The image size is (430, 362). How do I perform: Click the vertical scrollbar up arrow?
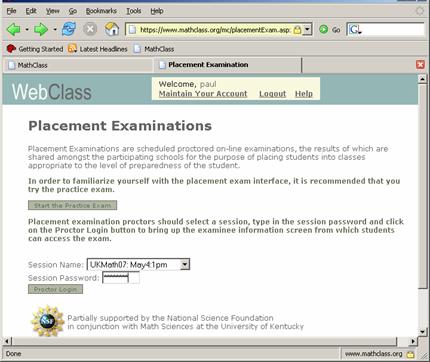(422, 79)
